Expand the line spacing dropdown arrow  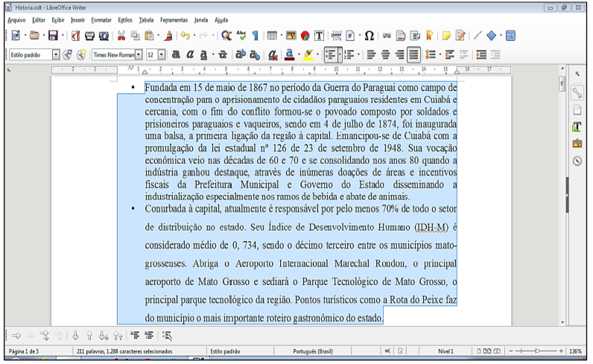coord(440,55)
